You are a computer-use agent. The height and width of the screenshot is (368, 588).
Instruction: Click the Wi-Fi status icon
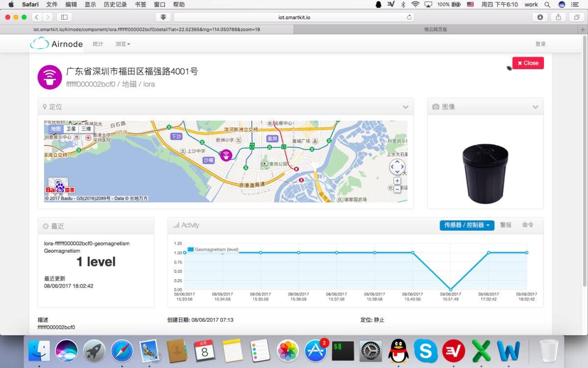tap(416, 4)
